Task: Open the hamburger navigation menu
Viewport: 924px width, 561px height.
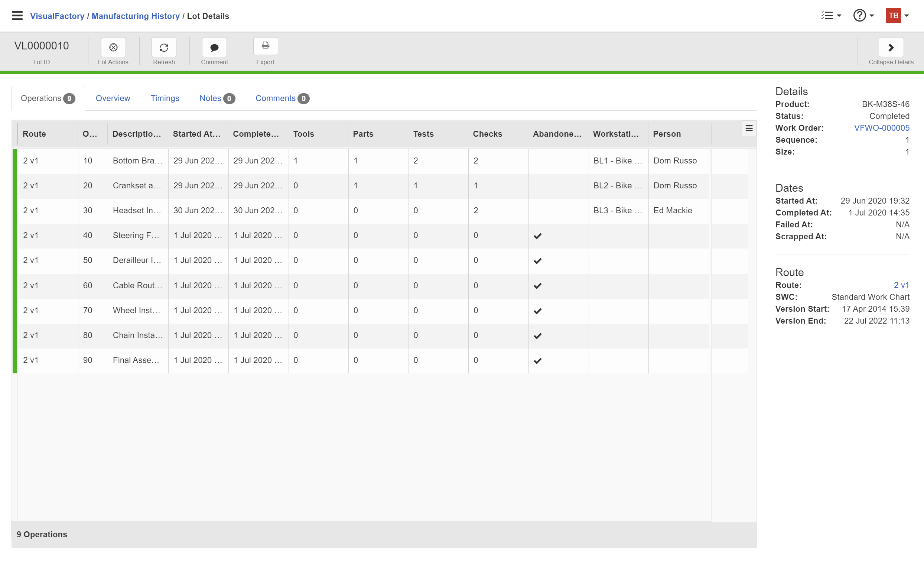Action: click(17, 16)
